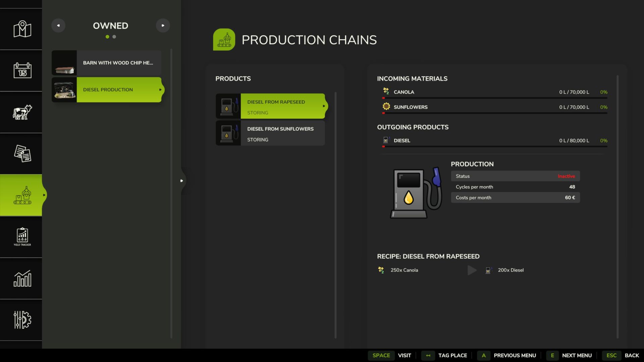Go to previous owned page arrow
This screenshot has height=362, width=644.
(x=58, y=25)
